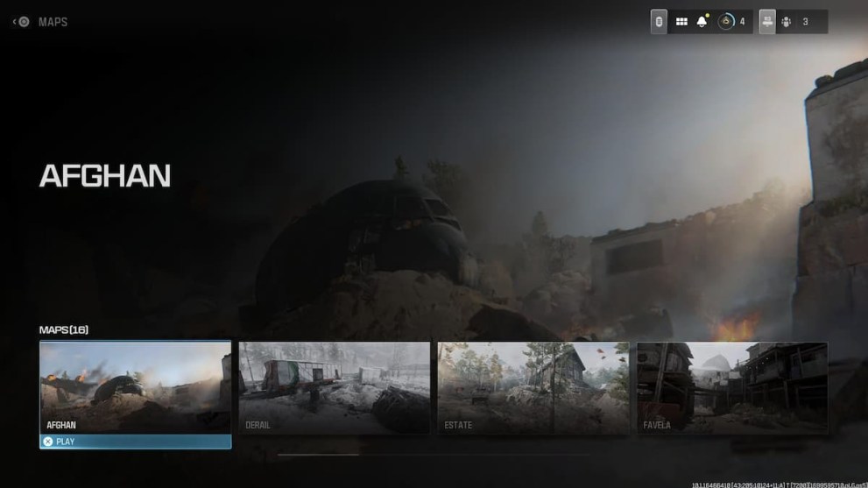Click the party count number 3

coord(806,22)
